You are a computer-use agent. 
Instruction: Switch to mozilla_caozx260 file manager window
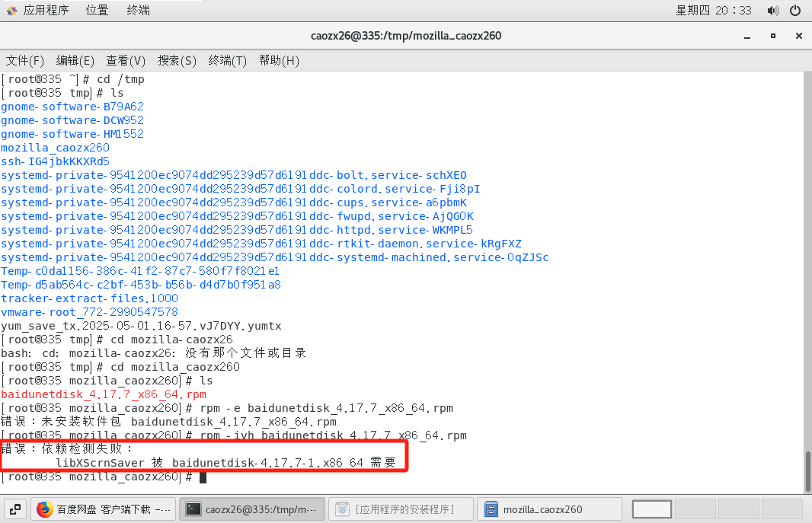549,509
